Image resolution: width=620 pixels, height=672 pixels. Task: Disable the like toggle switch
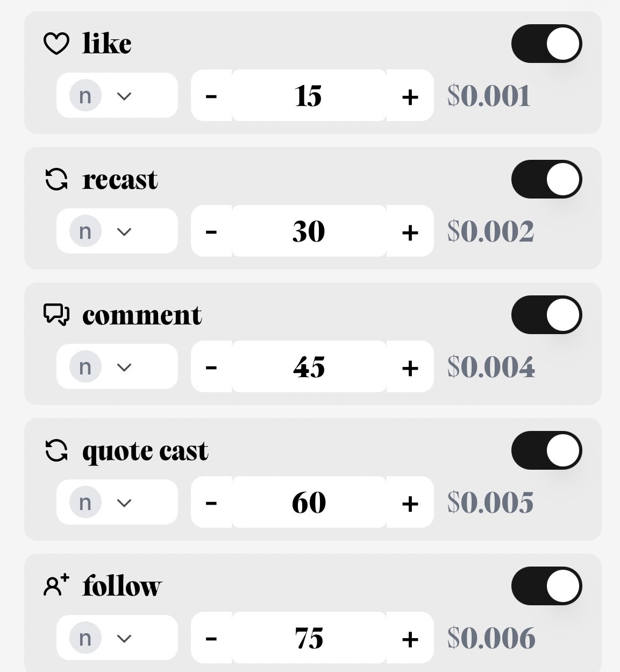pos(546,44)
